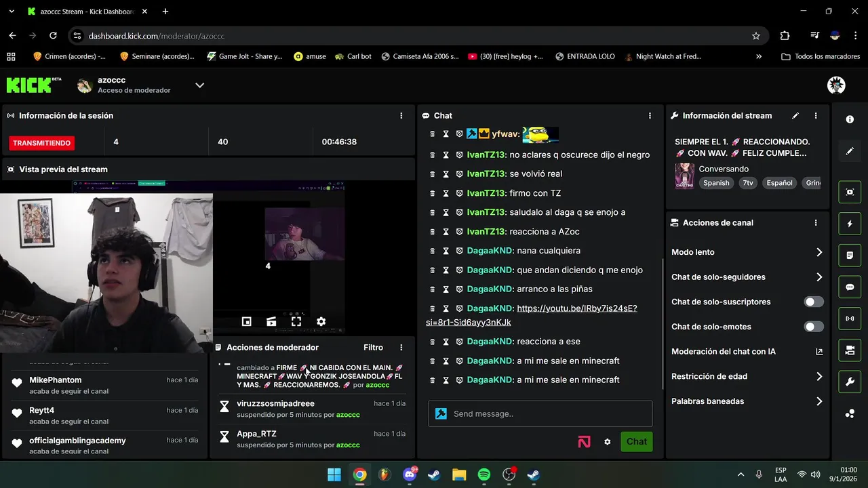Viewport: 868px width, 488px height.
Task: Expand Chat de solo-seguidores options
Action: [747, 277]
